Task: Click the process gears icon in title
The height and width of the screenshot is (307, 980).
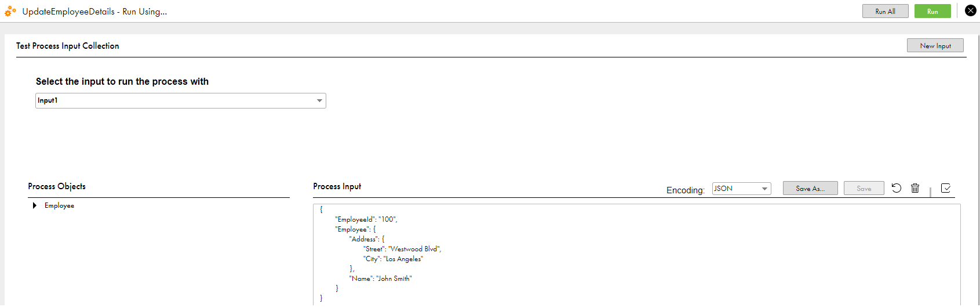Action: (10, 11)
